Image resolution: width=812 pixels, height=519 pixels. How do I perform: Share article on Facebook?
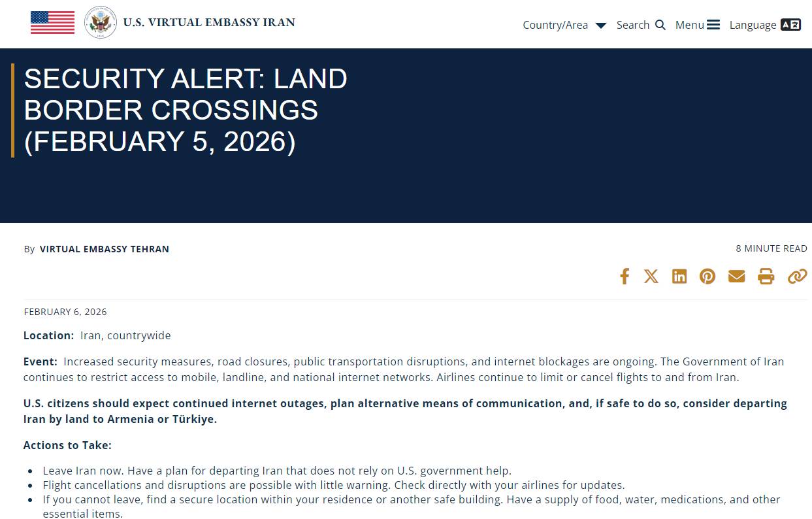click(625, 276)
